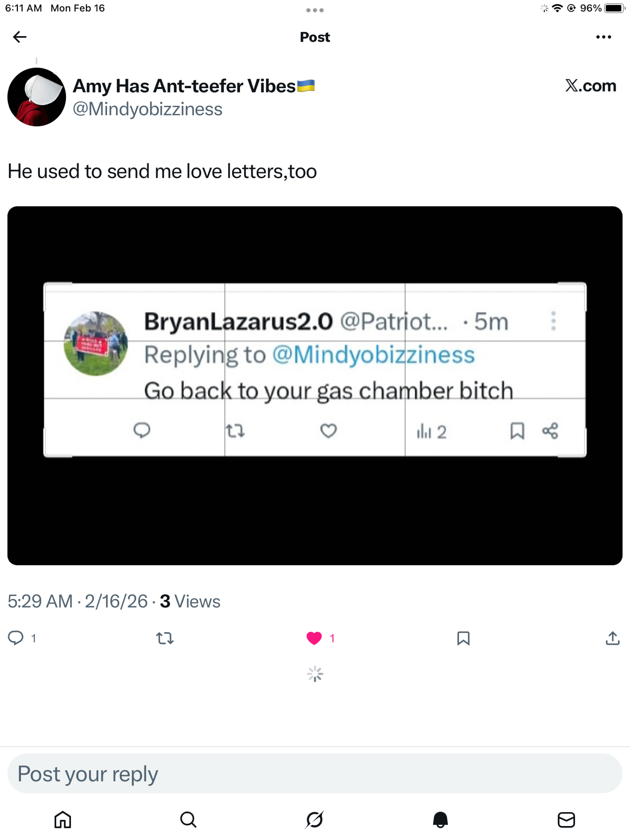Image resolution: width=630 pixels, height=840 pixels.
Task: Share the post via the upload icon
Action: (x=612, y=638)
